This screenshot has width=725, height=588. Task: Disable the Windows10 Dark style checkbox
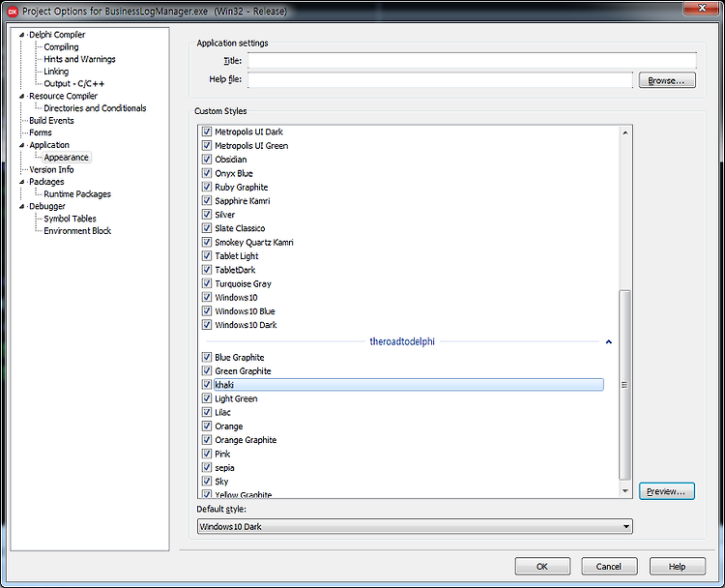click(x=207, y=325)
